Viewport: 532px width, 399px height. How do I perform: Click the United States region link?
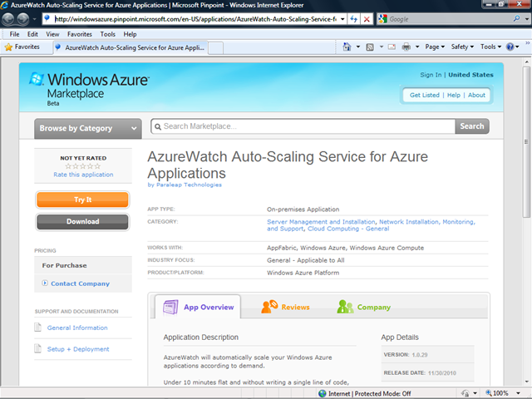click(470, 75)
